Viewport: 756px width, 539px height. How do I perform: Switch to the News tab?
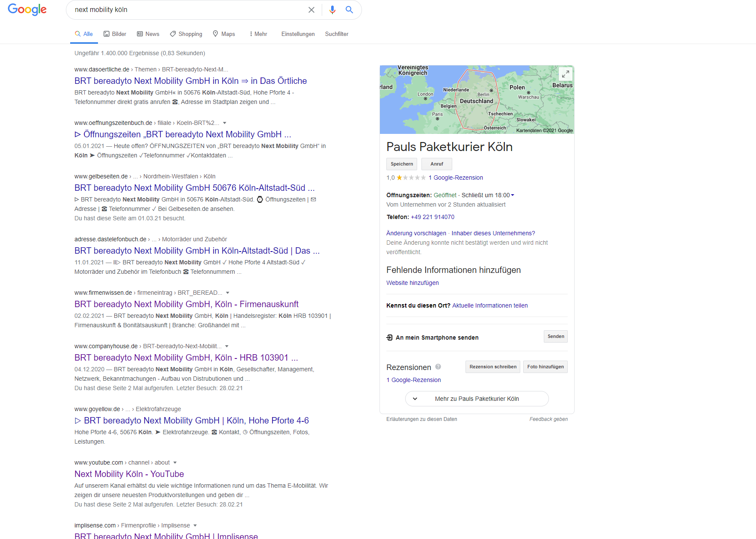pyautogui.click(x=148, y=34)
